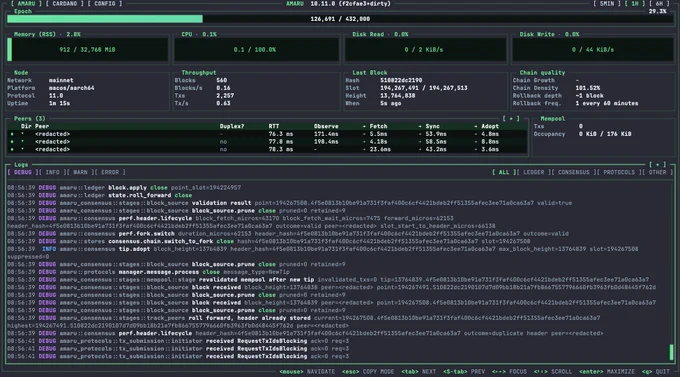The height and width of the screenshot is (377, 680).
Task: Click the <S-tab> PREV hint
Action: (464, 372)
